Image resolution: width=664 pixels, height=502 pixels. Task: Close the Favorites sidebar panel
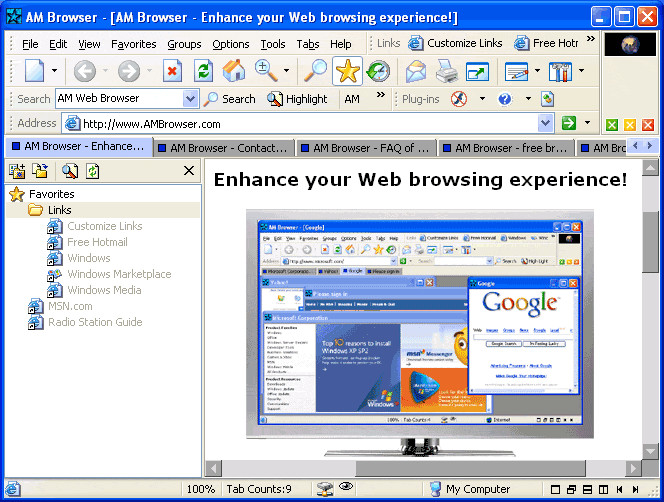coord(189,171)
